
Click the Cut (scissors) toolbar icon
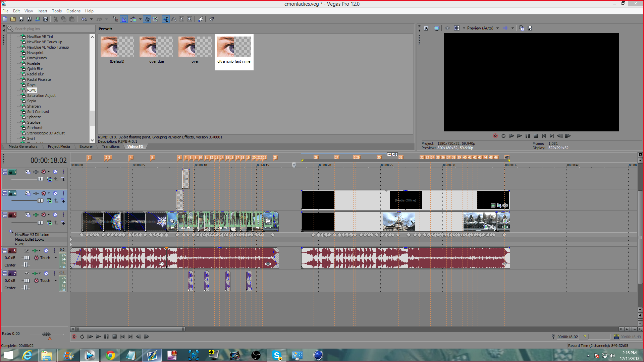pyautogui.click(x=56, y=19)
